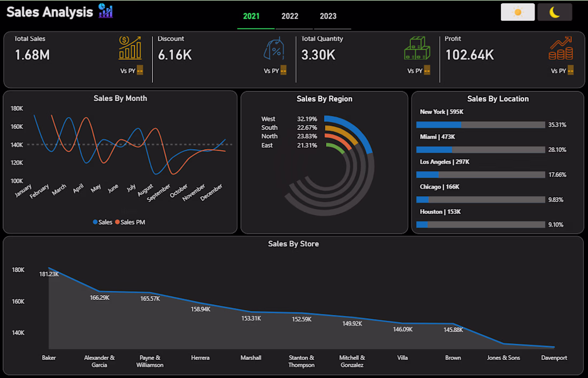
Task: Click the Miami progress bar
Action: (481, 150)
